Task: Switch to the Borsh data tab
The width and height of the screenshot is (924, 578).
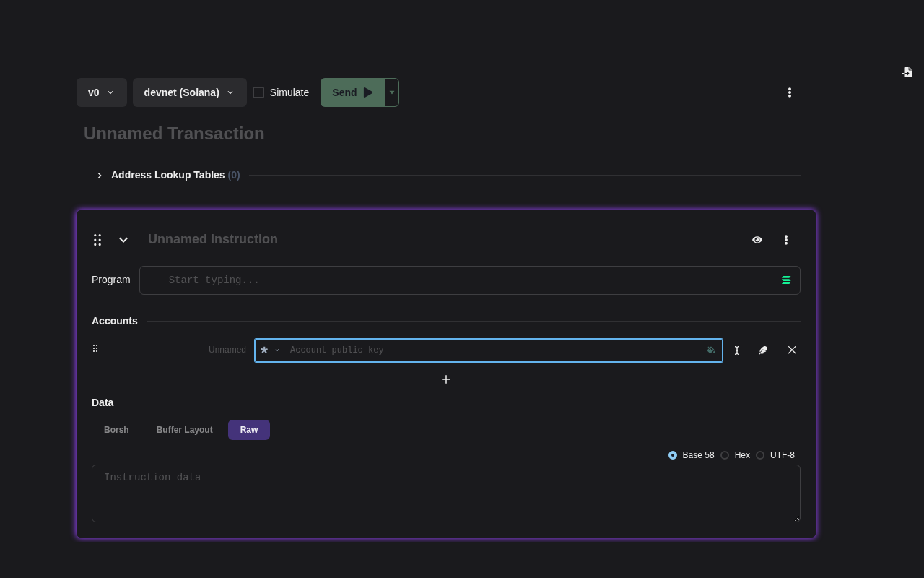Action: (116, 430)
